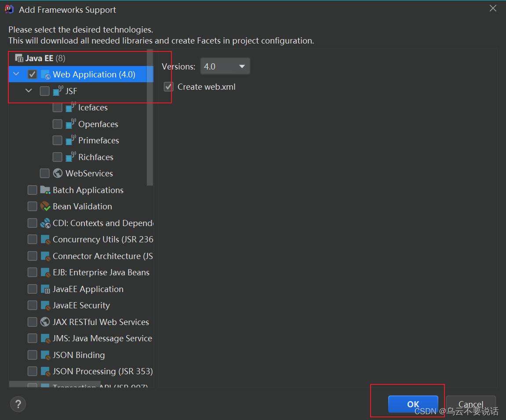The image size is (506, 420).
Task: Check the WebServices checkbox
Action: tap(44, 173)
